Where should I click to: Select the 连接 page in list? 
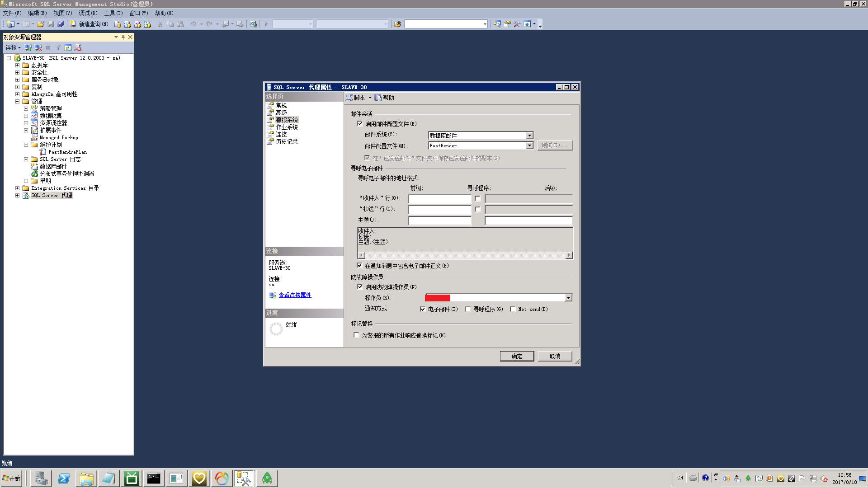(281, 134)
